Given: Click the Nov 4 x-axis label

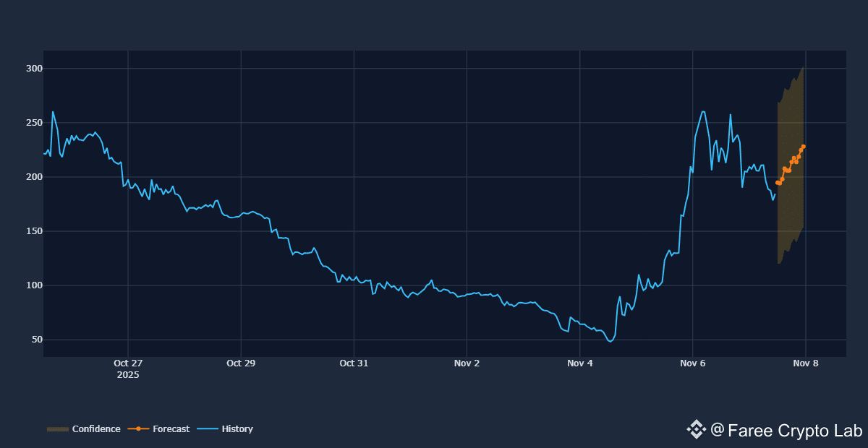Looking at the screenshot, I should click(580, 363).
